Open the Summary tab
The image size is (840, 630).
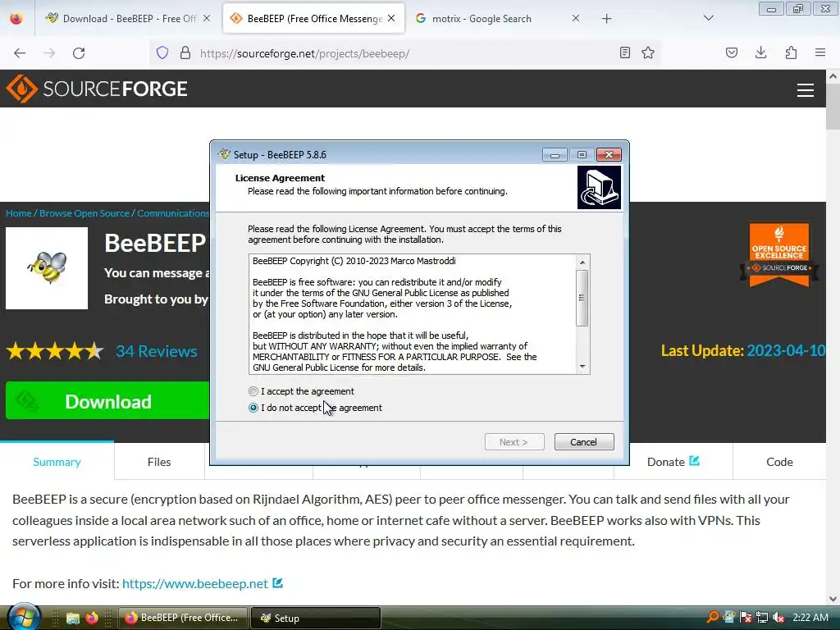point(57,462)
